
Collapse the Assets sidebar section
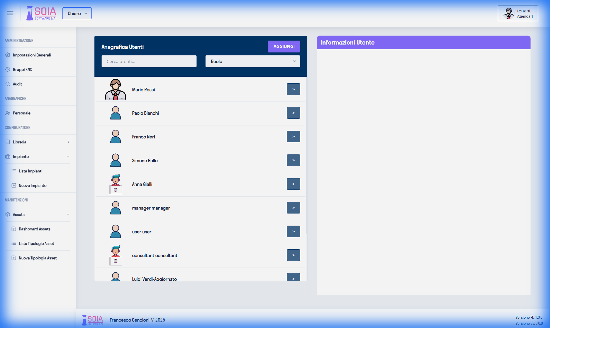coord(68,215)
